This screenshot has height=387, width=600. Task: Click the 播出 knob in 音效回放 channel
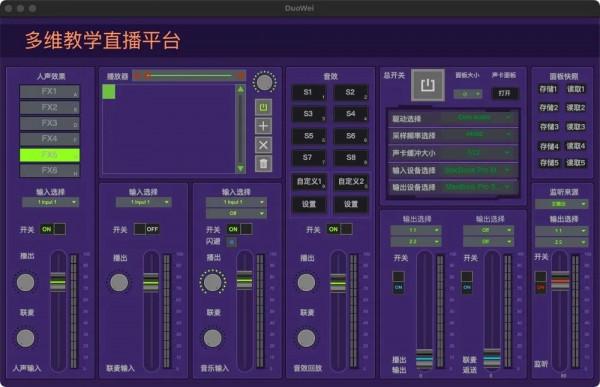point(307,282)
